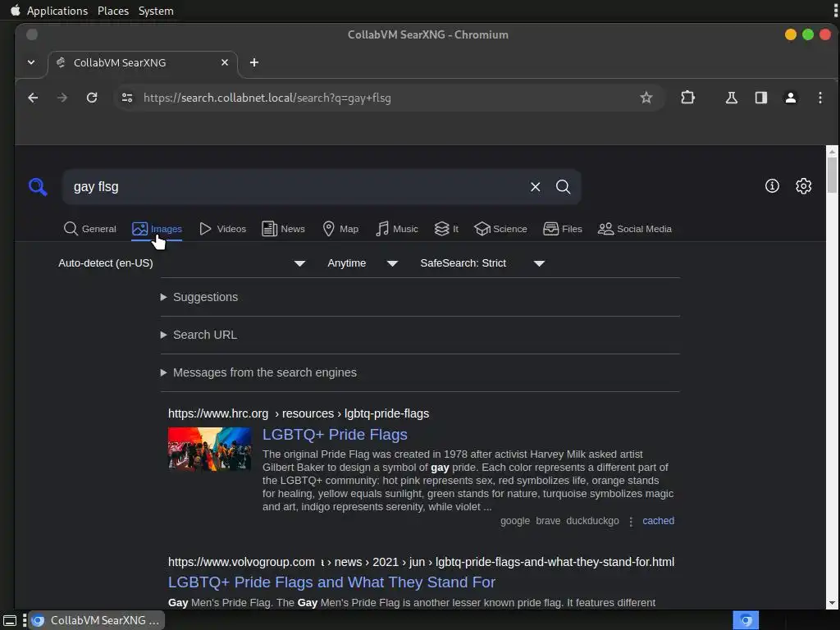Viewport: 840px width, 630px height.
Task: Toggle the browser side panel
Action: click(x=761, y=98)
